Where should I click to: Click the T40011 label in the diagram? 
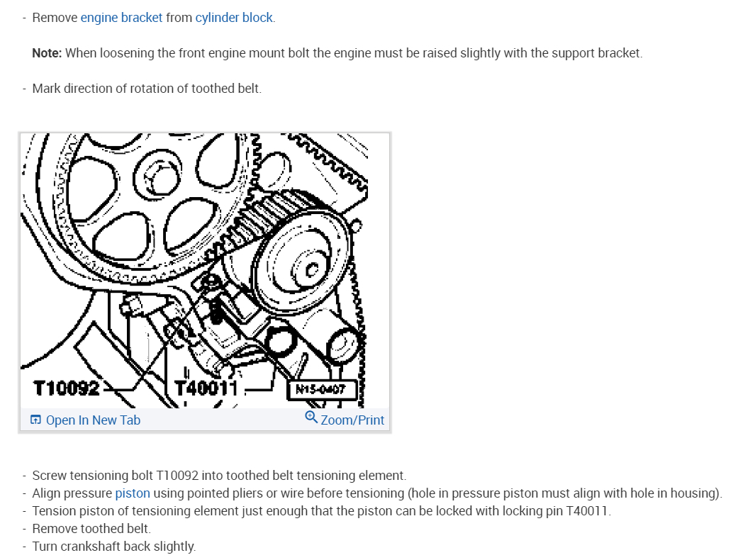pos(206,388)
